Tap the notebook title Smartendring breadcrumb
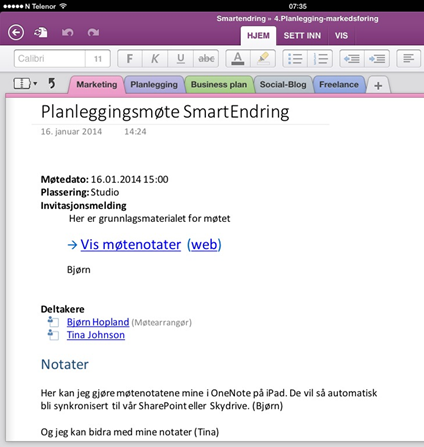424x447 pixels. 241,19
